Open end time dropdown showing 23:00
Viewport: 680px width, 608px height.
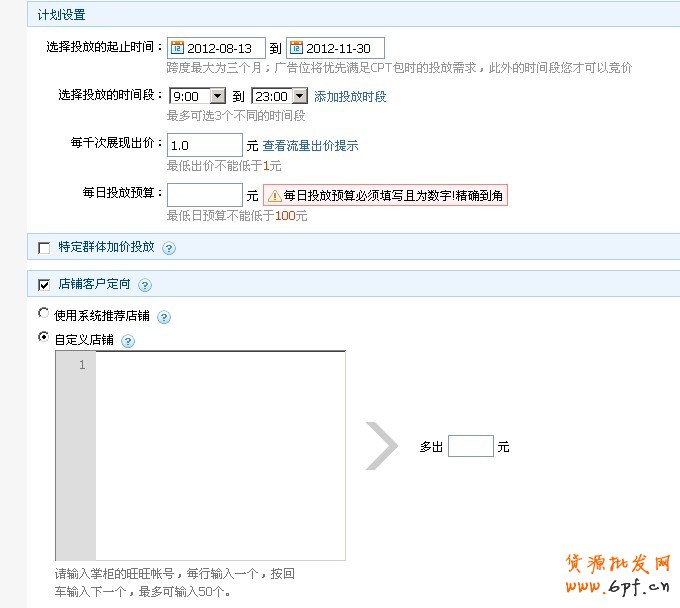click(x=280, y=97)
